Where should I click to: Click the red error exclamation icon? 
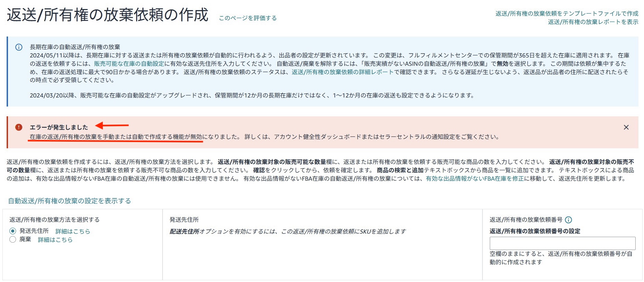pos(19,127)
